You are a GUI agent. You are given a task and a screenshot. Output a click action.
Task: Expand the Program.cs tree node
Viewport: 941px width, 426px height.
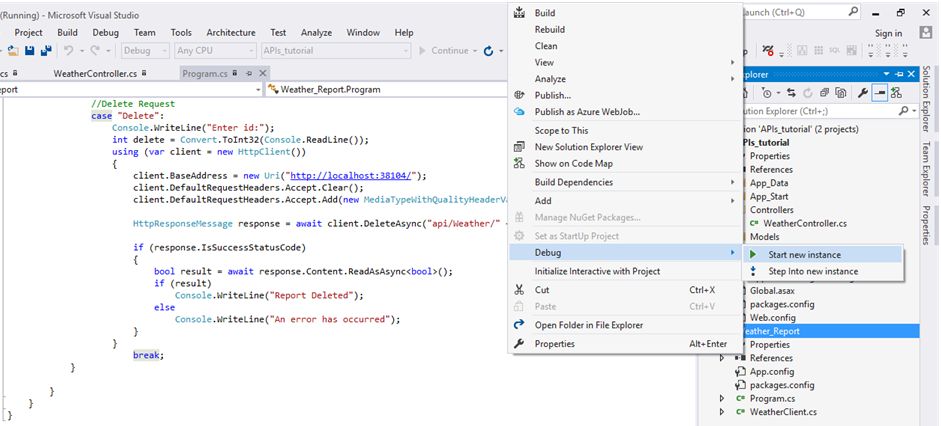(722, 398)
